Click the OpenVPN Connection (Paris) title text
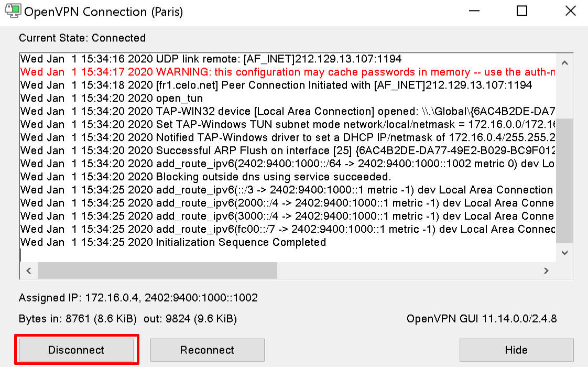 tap(105, 12)
